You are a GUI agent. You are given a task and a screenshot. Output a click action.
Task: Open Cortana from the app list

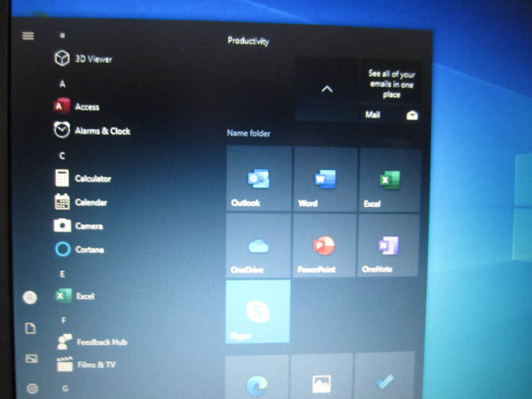tap(89, 249)
